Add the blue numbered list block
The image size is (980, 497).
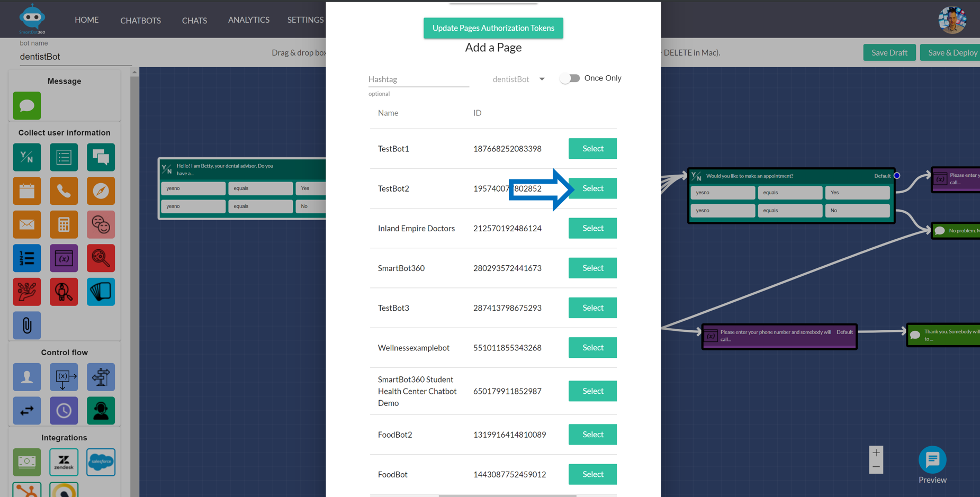pyautogui.click(x=27, y=258)
